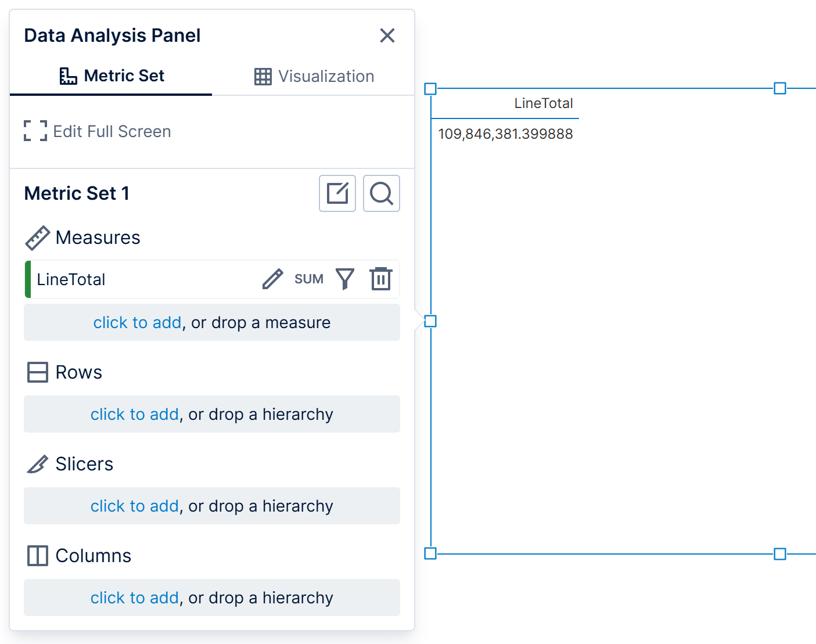Click the Slicers knife icon
Viewport: 816px width, 644px height.
pos(38,464)
